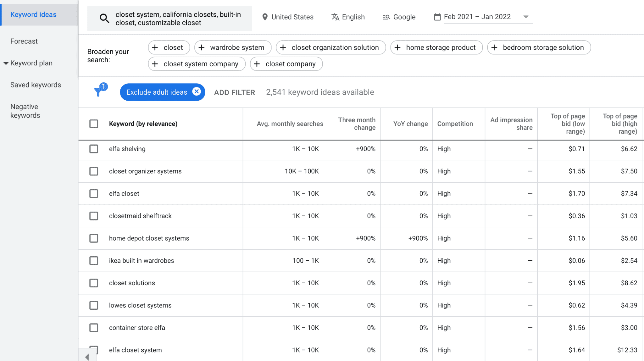Add 'wardrobe system' using its plus icon
The image size is (644, 361).
(x=202, y=47)
